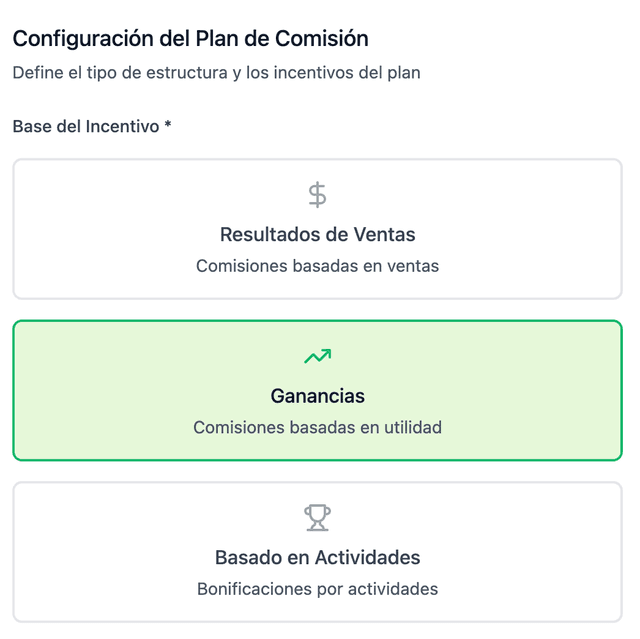640x639 pixels.
Task: Click the 'Define el tipo de estructura' subtitle
Action: point(216,73)
